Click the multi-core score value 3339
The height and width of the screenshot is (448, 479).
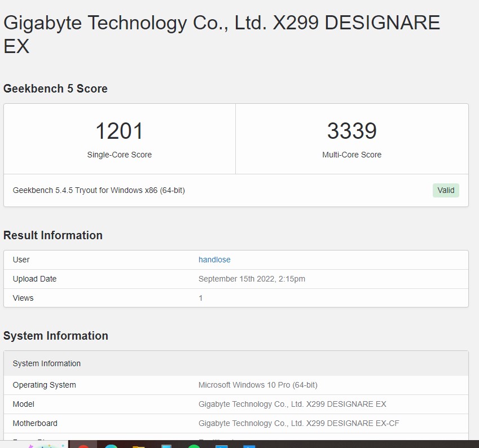tap(351, 131)
